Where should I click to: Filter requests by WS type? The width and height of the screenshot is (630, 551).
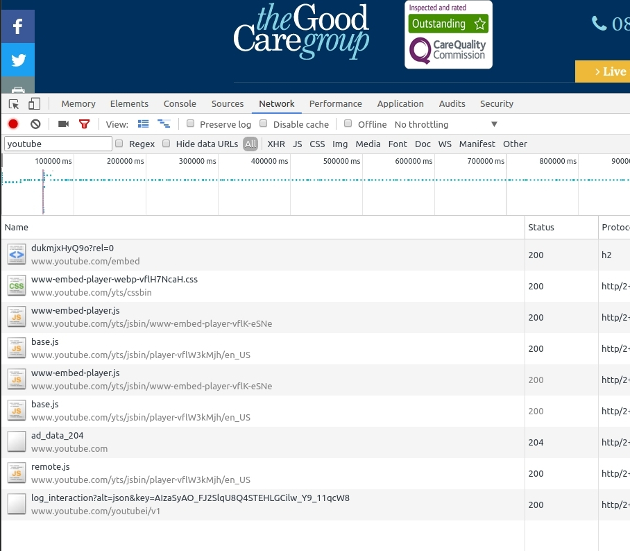tap(445, 144)
